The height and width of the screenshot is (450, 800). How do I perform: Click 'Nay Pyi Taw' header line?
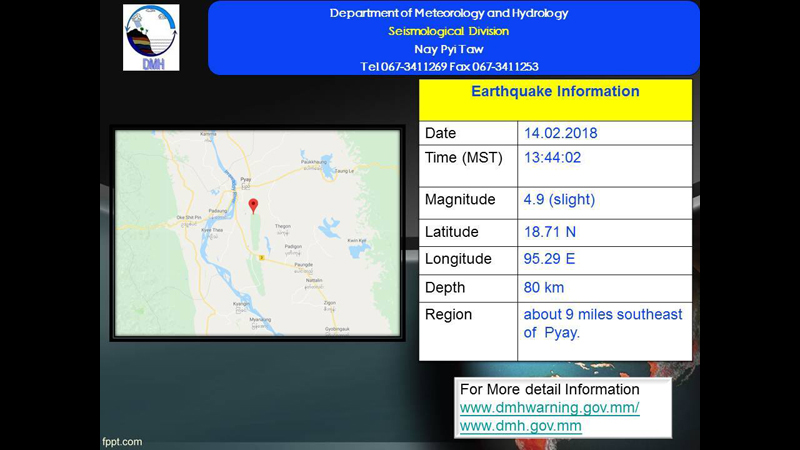click(x=449, y=49)
